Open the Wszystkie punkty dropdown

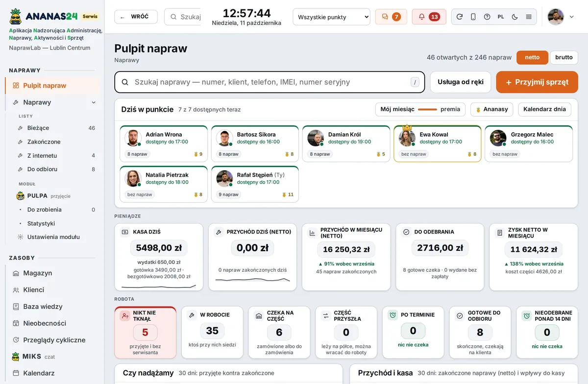332,17
